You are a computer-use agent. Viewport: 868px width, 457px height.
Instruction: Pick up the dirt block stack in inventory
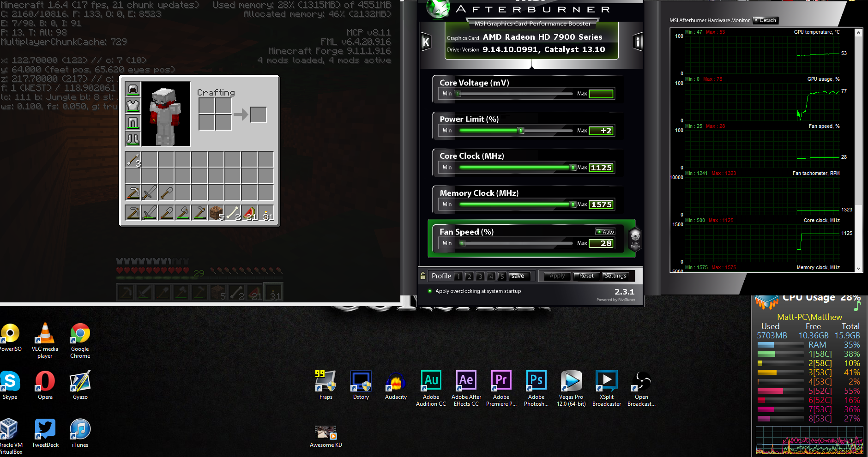click(216, 213)
